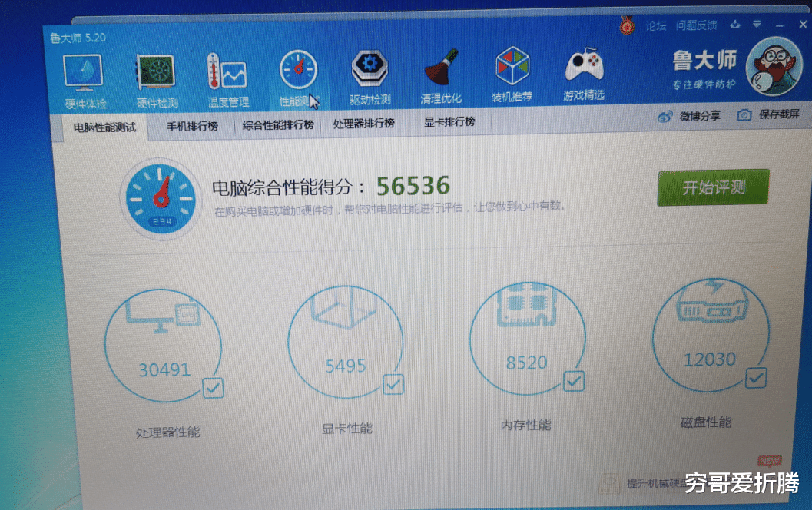Open the 清理优化 cleanup broom icon
This screenshot has height=510, width=812.
pos(441,67)
